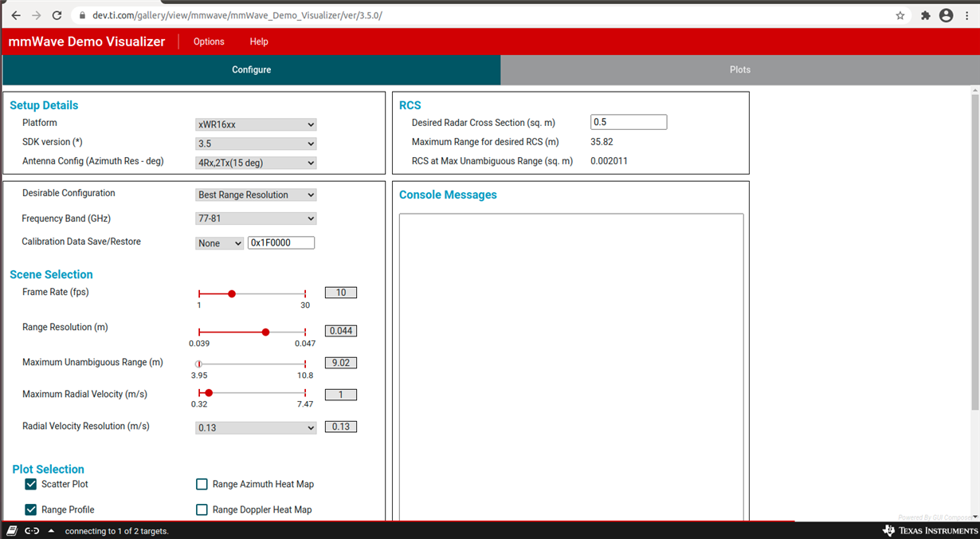Screen dimensions: 980x539
Task: Open the SDK version dropdown
Action: pos(256,144)
